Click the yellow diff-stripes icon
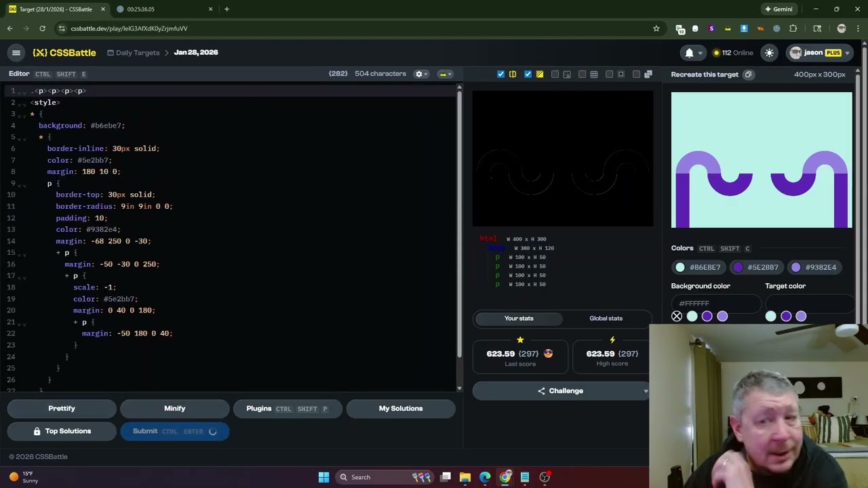Screen dimensions: 868x488 [540, 74]
